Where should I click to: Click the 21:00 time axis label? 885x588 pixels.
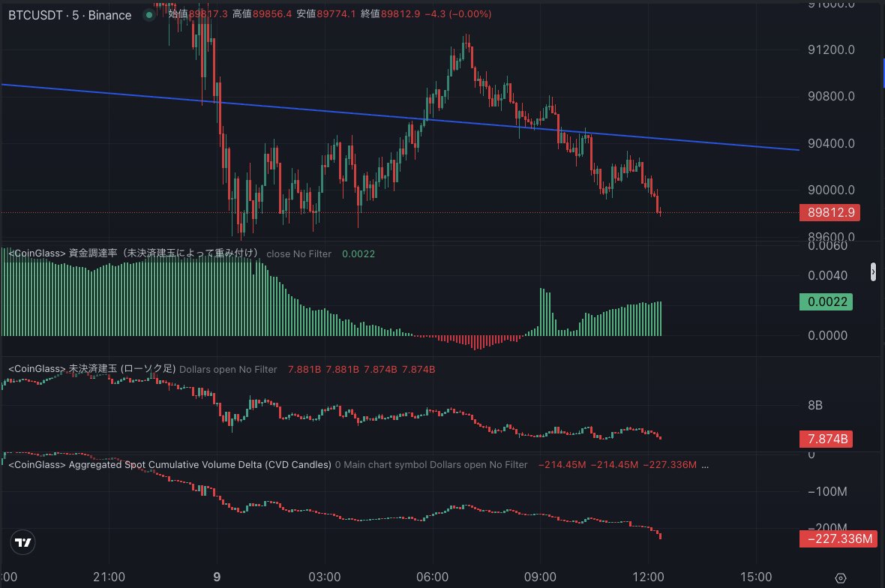coord(109,577)
